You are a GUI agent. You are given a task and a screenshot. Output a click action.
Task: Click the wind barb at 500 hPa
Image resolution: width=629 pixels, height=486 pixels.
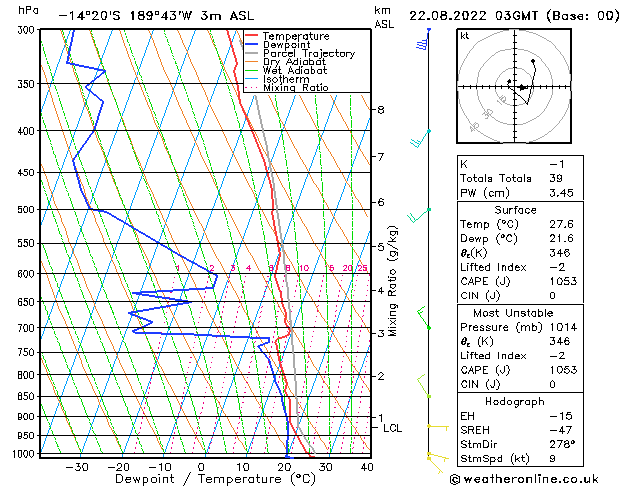coord(418,215)
